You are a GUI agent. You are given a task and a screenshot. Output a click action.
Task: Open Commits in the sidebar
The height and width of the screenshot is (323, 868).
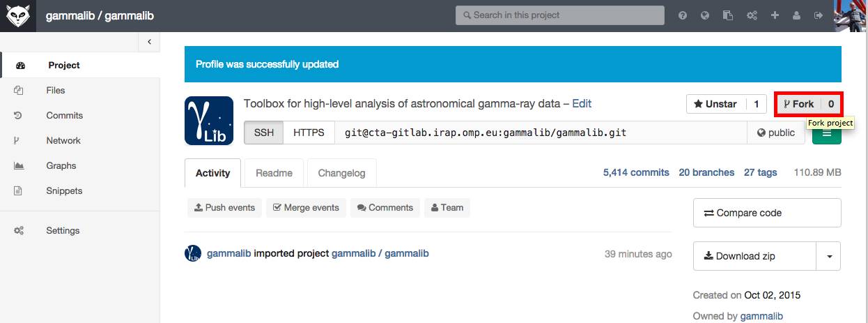tap(64, 115)
